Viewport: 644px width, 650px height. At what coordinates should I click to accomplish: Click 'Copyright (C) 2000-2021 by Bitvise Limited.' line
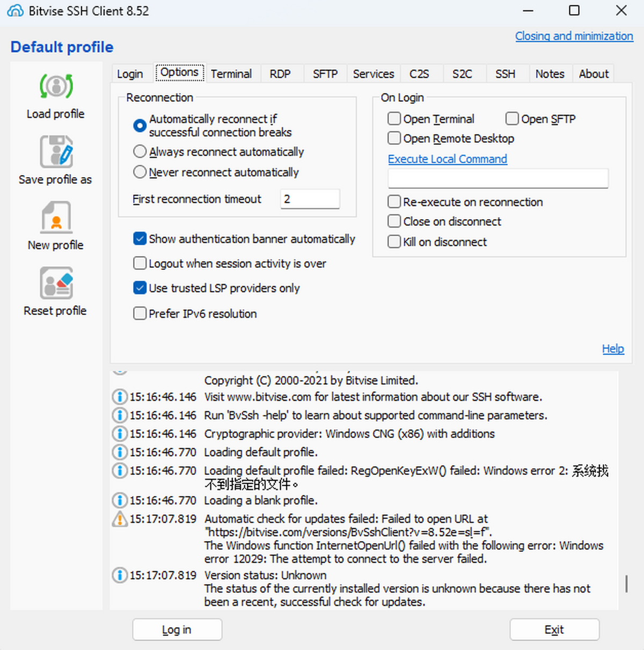point(311,381)
